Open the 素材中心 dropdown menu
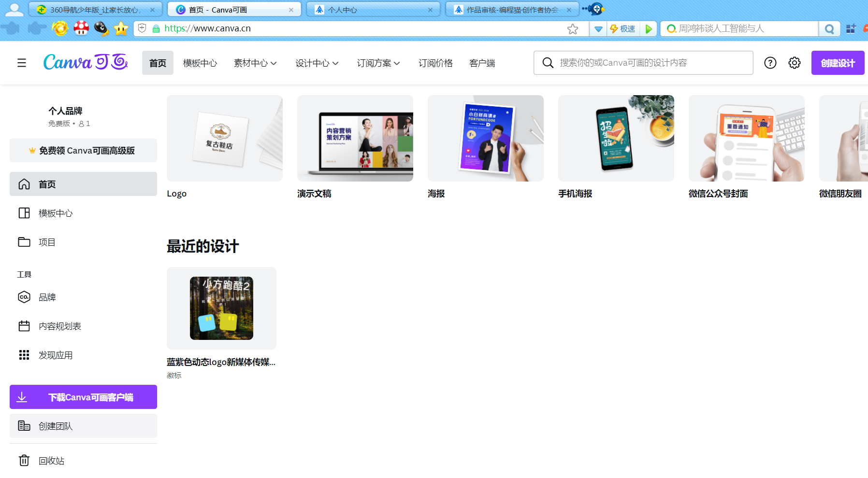Viewport: 868px width, 478px height. click(255, 63)
